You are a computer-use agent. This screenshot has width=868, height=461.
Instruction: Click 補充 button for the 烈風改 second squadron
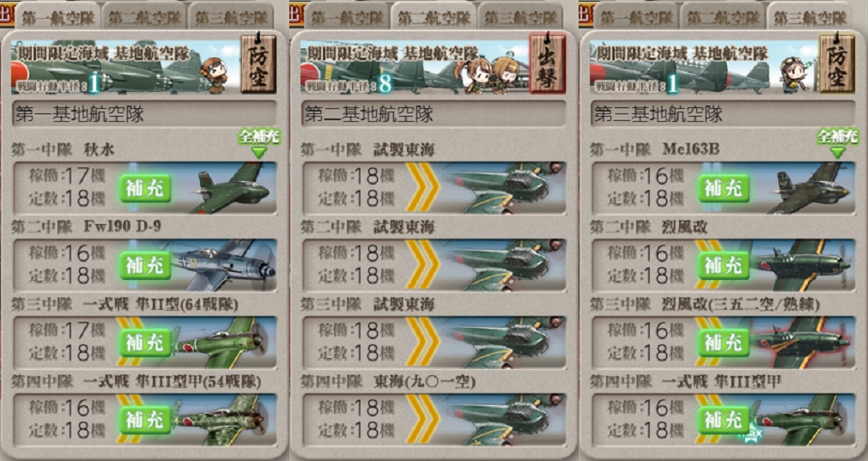723,265
